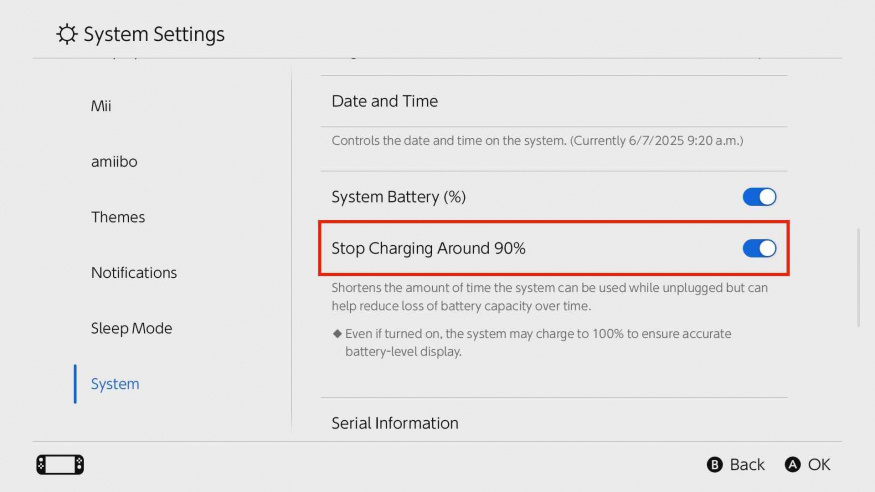Click the Stop Charging Around 90% label

click(x=429, y=248)
